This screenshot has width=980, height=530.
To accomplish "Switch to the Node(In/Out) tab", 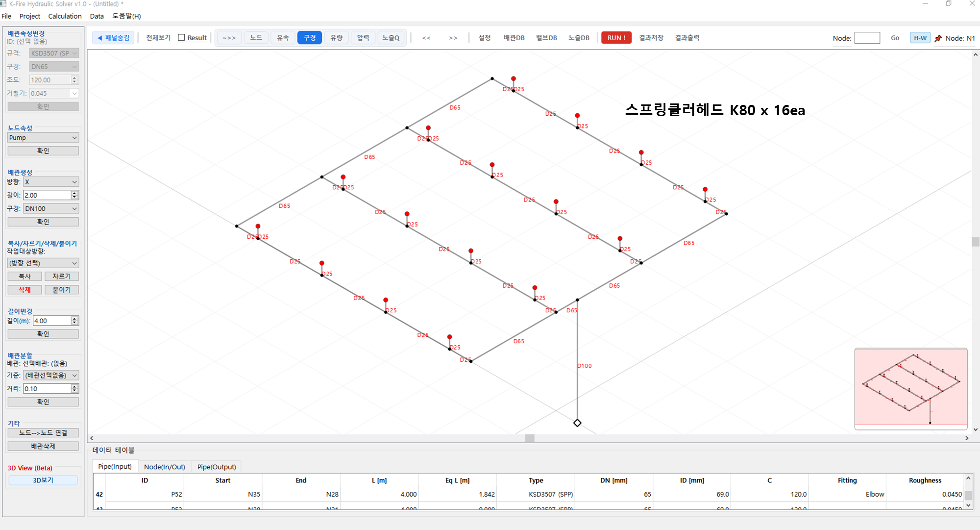I will (x=164, y=467).
